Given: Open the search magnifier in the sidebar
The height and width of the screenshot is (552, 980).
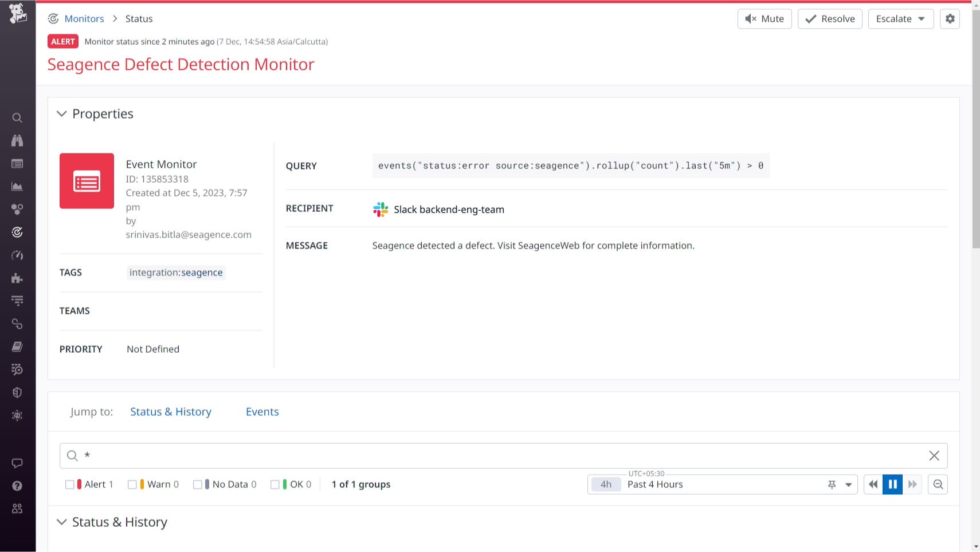Looking at the screenshot, I should point(17,117).
